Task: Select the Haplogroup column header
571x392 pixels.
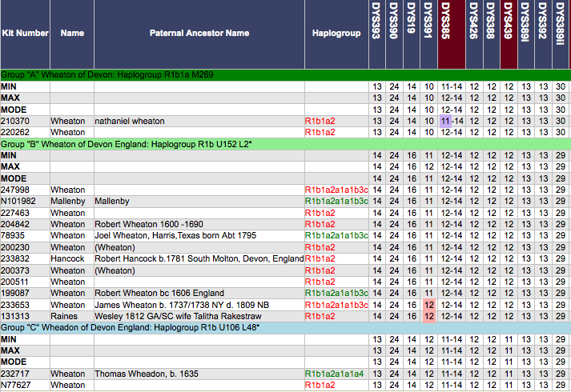Action: 334,34
